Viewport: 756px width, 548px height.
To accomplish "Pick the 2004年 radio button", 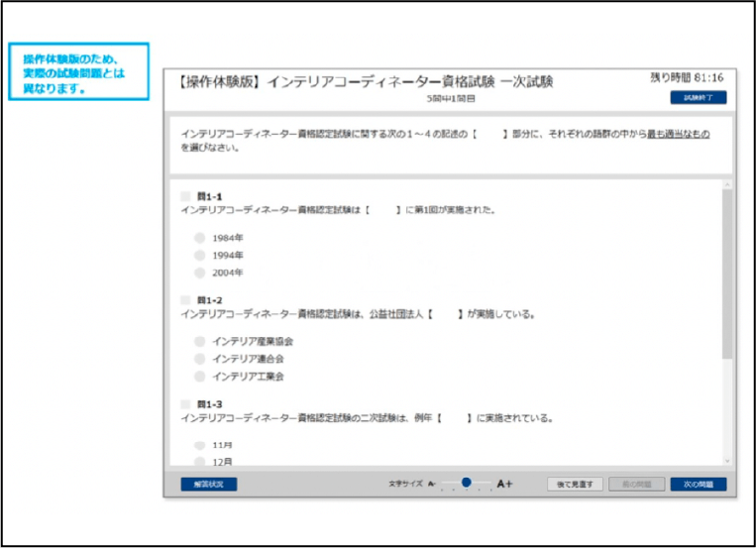I will coord(200,273).
